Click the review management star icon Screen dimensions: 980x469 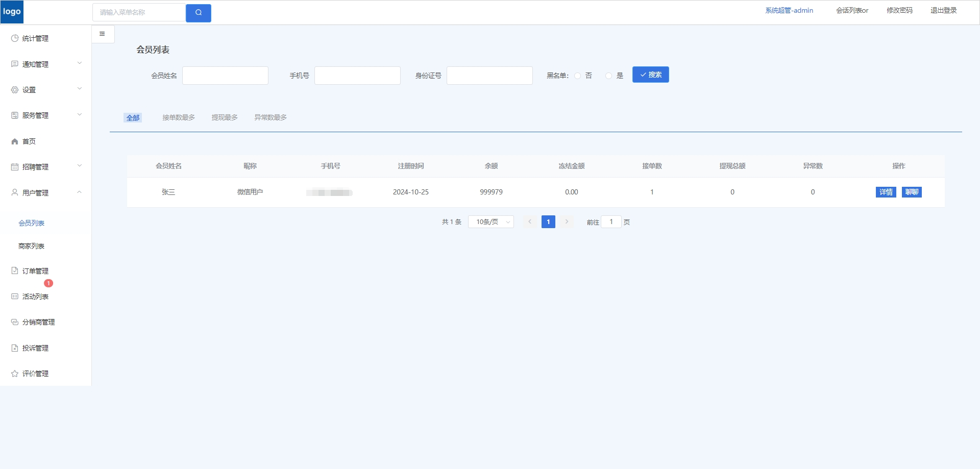[x=15, y=374]
